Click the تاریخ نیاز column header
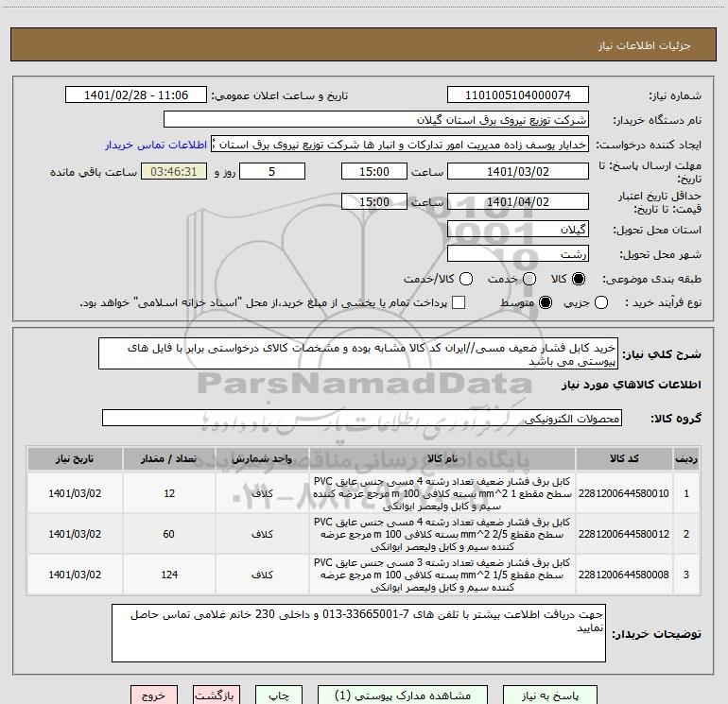 [x=75, y=458]
